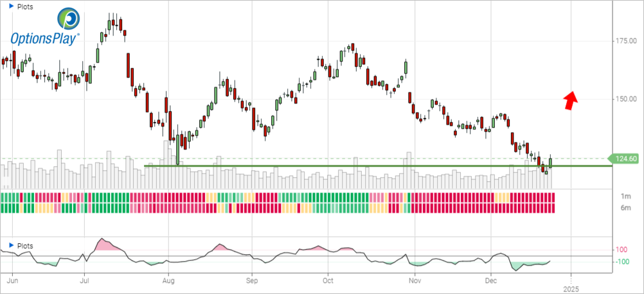Expand the lower indicator Plots triangle
The image size is (644, 294).
(x=6, y=245)
